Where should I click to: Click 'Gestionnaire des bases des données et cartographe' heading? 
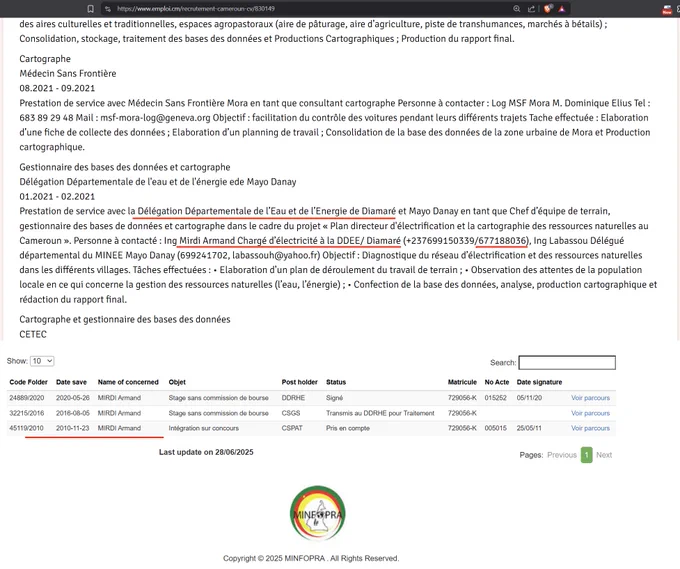tap(125, 167)
